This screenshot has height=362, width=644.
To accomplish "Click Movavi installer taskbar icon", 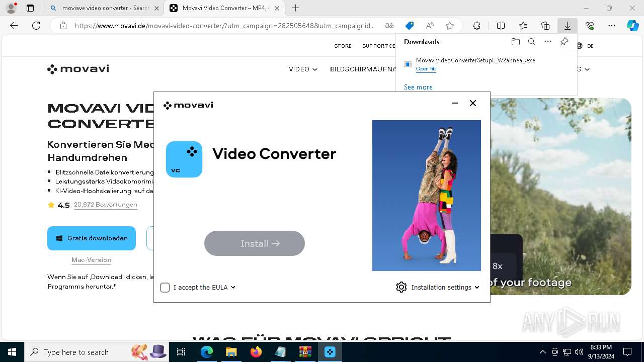I will pos(330,352).
